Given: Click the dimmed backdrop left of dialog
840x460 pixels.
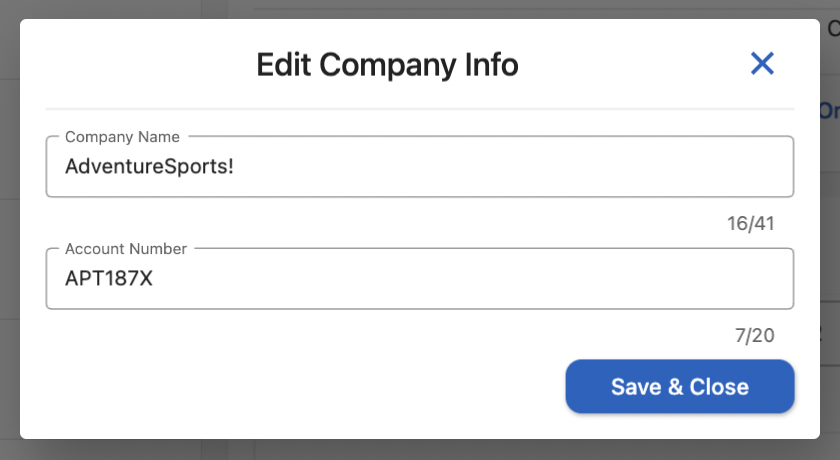Looking at the screenshot, I should pyautogui.click(x=9, y=230).
